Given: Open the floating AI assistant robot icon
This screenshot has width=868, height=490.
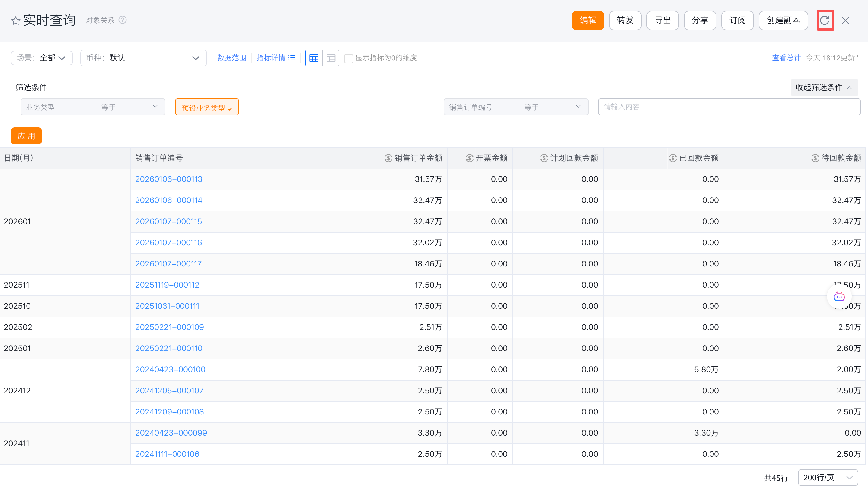Looking at the screenshot, I should [839, 297].
